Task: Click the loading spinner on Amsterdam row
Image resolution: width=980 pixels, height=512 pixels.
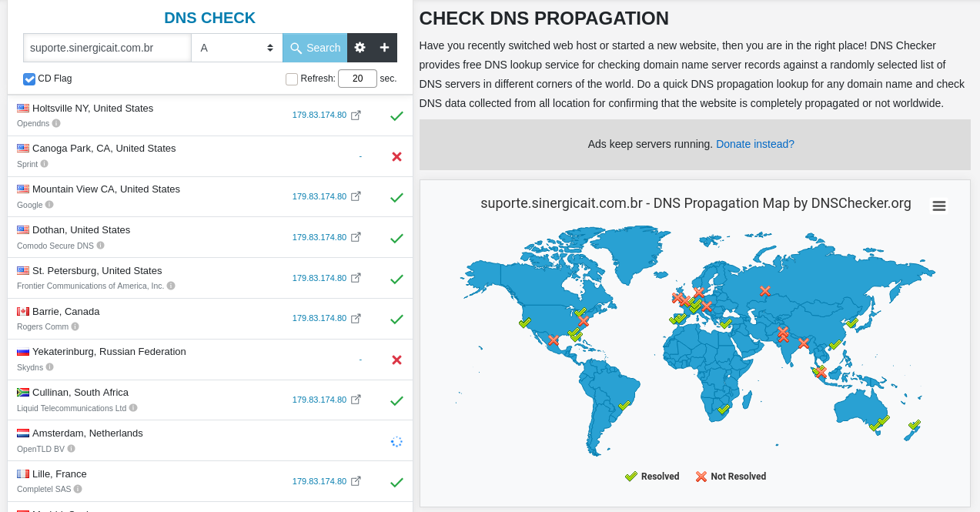Action: (396, 441)
